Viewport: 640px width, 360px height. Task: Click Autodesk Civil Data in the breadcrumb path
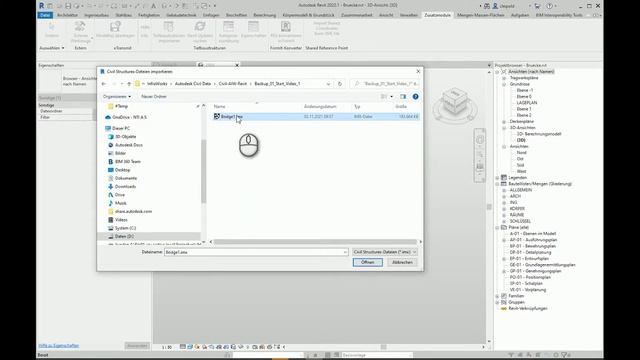coord(193,84)
